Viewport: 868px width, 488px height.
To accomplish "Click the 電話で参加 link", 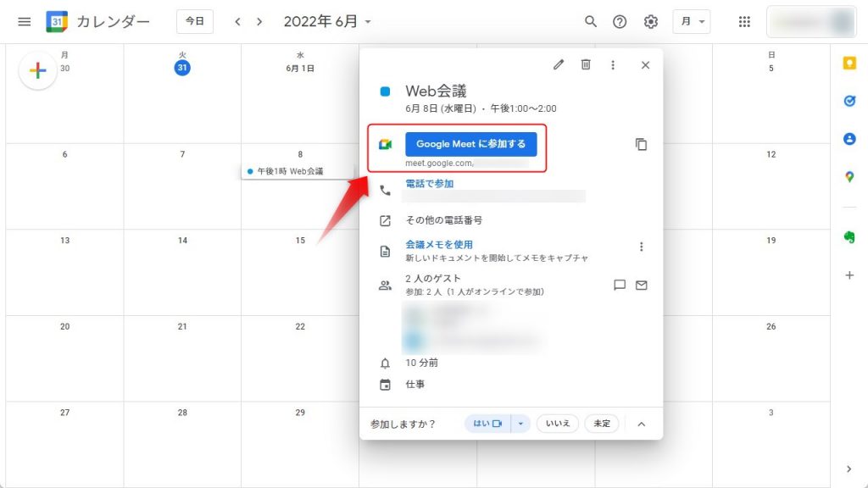I will point(430,183).
